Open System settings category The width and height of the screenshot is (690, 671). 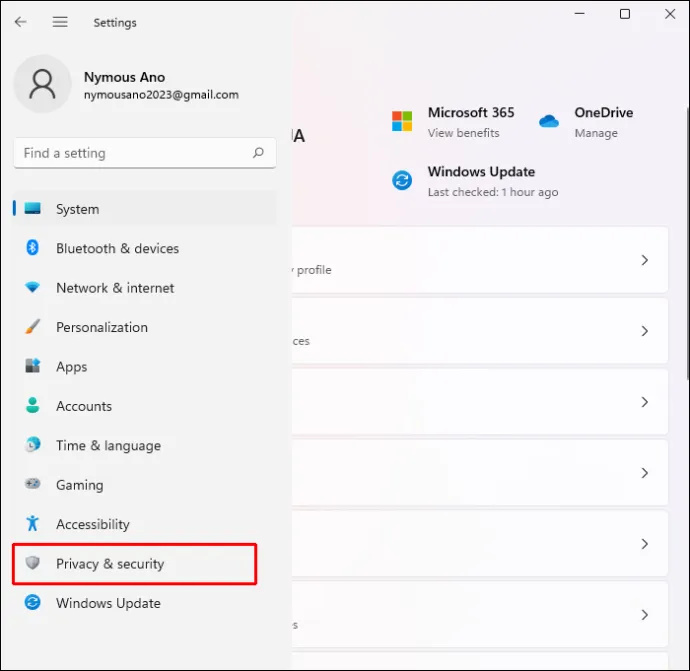[145, 209]
